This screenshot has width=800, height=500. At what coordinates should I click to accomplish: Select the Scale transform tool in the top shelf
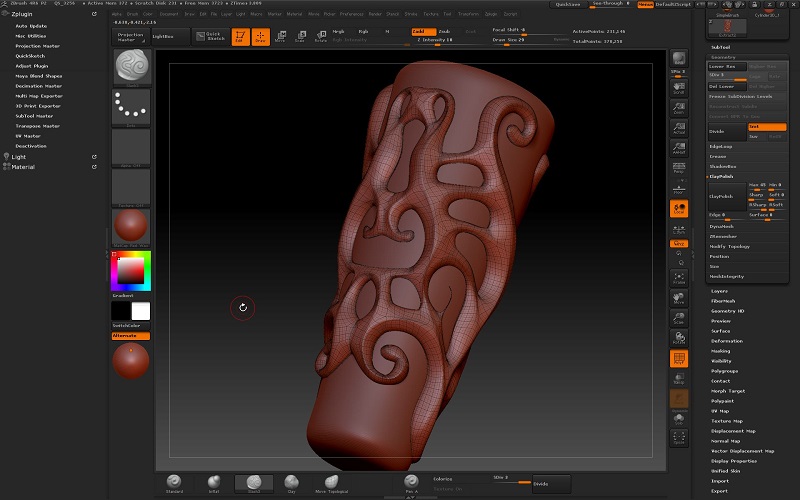pos(301,37)
